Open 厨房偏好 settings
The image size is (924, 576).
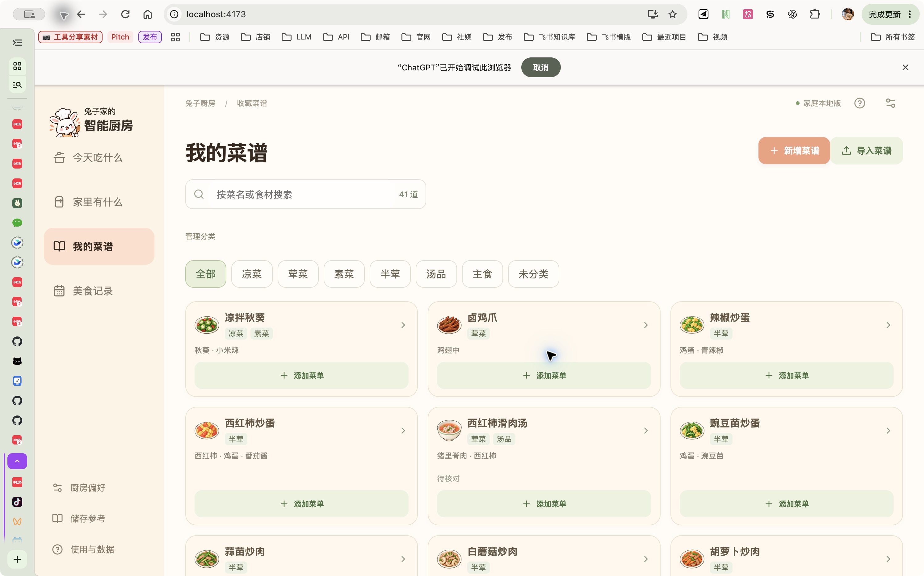[79, 488]
